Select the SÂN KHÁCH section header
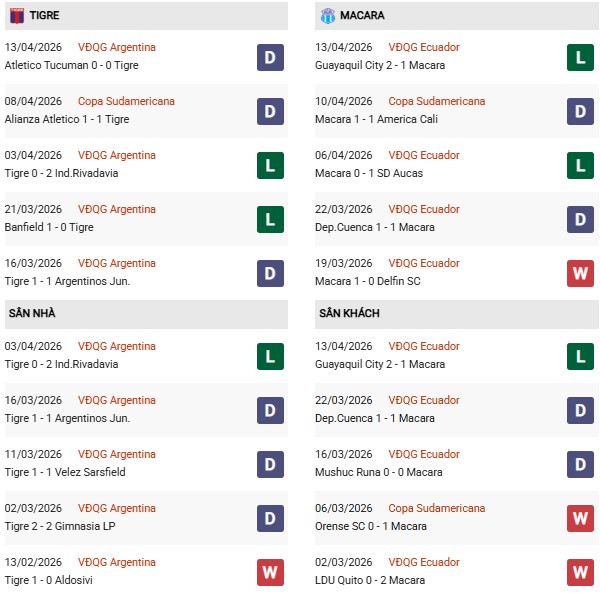Screen dimensions: 600x593 (x=349, y=313)
